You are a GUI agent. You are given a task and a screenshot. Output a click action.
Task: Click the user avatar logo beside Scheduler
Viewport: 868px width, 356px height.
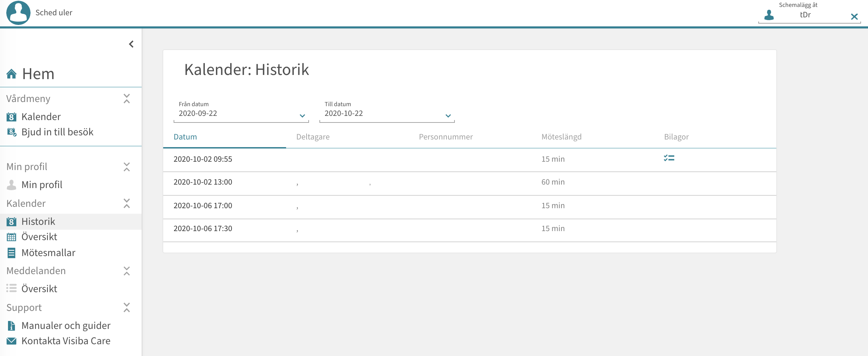(18, 13)
